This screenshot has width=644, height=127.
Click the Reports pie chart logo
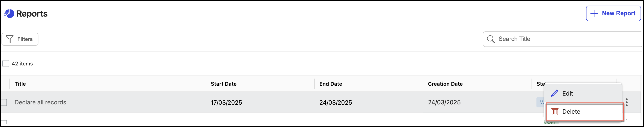(x=9, y=14)
